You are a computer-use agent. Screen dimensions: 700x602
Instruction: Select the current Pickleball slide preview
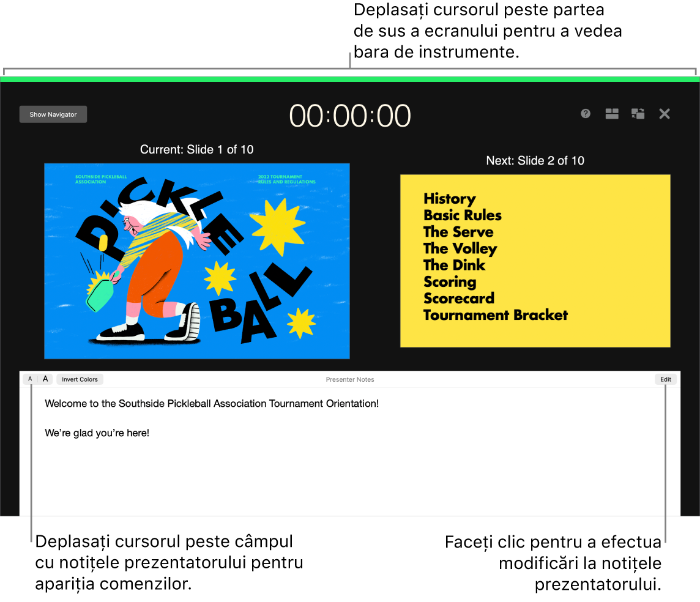[x=197, y=261]
